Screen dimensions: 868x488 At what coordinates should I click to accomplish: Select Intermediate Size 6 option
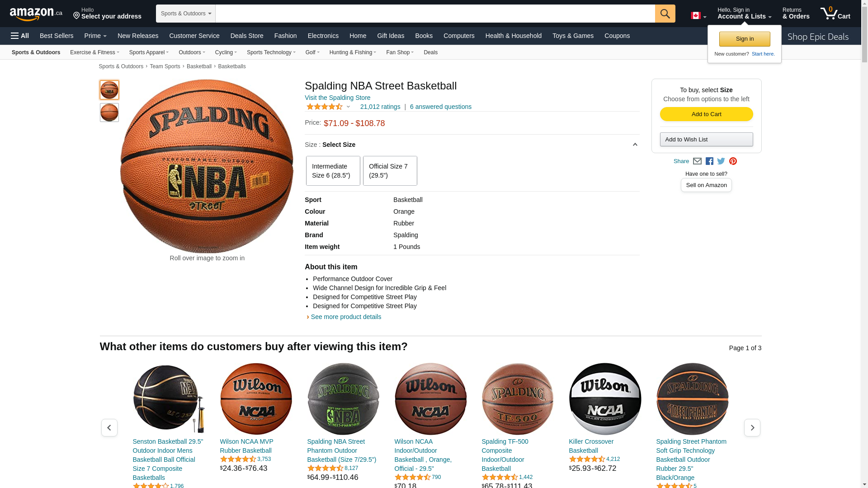coord(333,171)
